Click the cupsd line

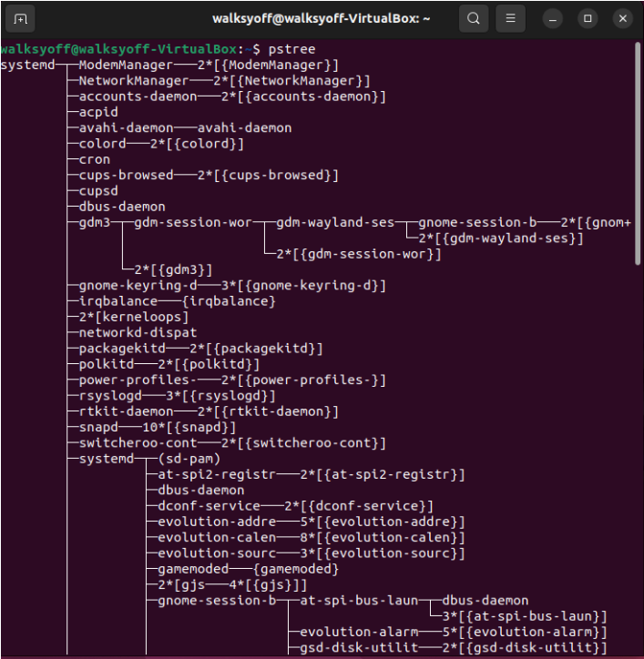coord(98,191)
